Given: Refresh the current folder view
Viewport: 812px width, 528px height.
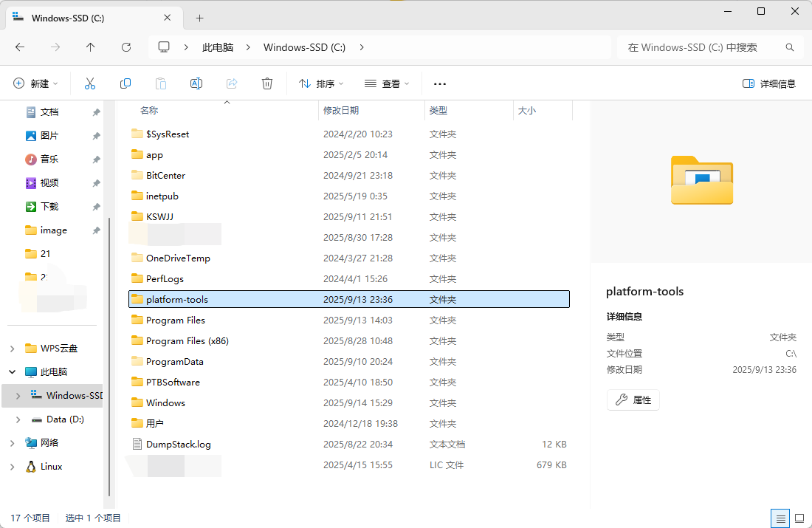Looking at the screenshot, I should 126,47.
